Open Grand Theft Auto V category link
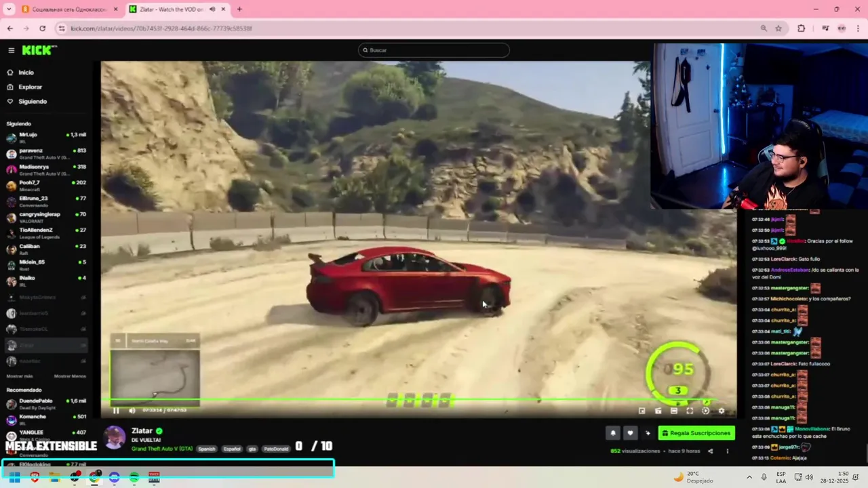Screen dimensions: 868x488 tap(162, 449)
